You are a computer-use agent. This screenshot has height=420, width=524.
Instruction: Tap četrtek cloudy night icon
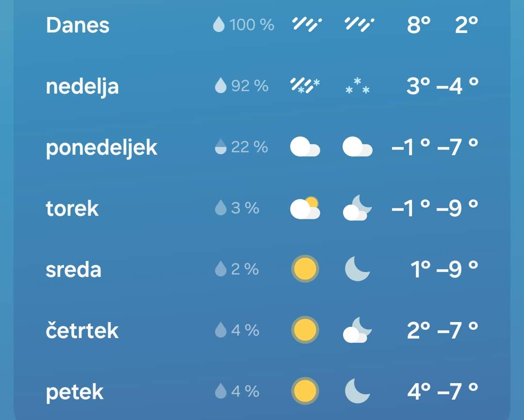click(x=358, y=330)
